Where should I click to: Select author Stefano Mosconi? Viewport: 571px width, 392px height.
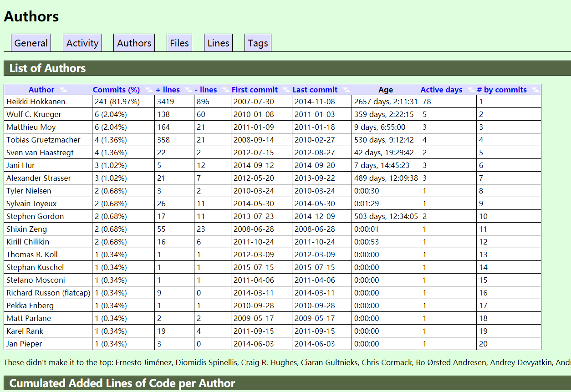(x=36, y=280)
